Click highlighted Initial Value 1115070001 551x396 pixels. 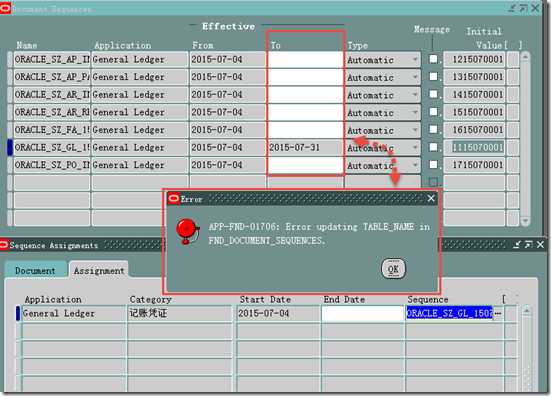[474, 147]
